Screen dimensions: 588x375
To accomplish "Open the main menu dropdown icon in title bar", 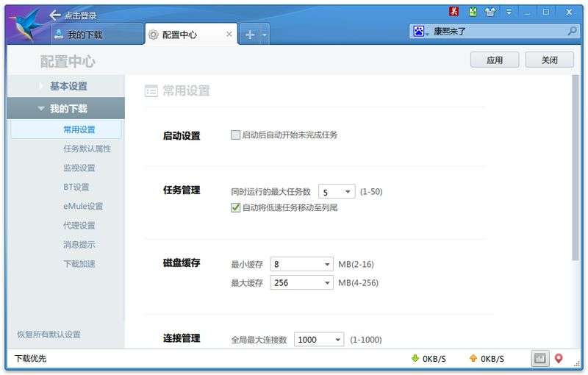I will pyautogui.click(x=509, y=12).
